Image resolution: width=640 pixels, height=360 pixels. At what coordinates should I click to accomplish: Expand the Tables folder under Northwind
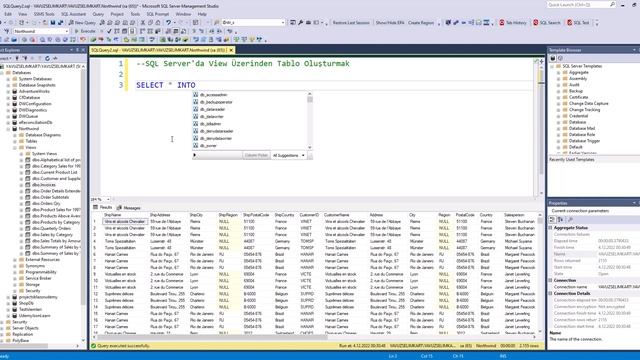click(15, 141)
